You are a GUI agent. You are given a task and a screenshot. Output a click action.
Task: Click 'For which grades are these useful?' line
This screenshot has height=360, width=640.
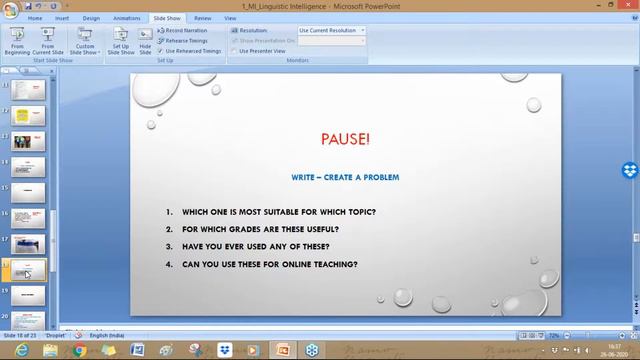point(260,229)
